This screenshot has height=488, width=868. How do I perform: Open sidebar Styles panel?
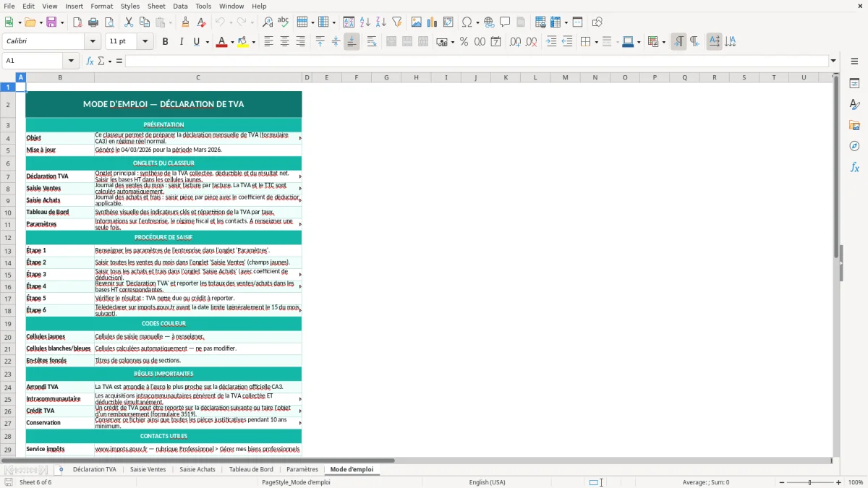[854, 105]
